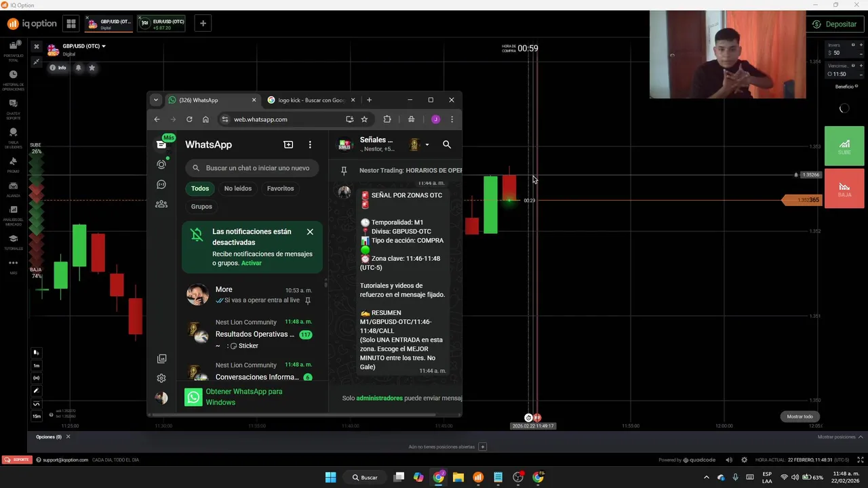Increase investment amount with plus
The width and height of the screenshot is (868, 488).
[862, 45]
